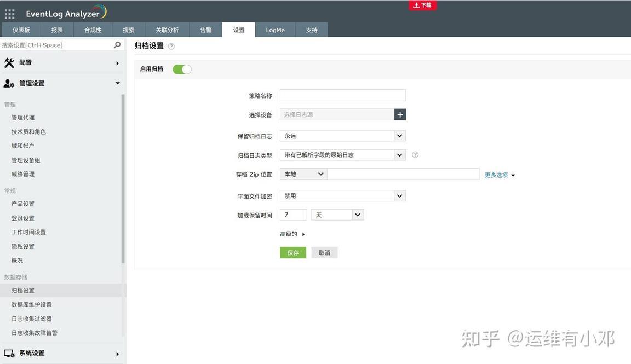Click the 系统设置 monitor icon

click(x=9, y=354)
